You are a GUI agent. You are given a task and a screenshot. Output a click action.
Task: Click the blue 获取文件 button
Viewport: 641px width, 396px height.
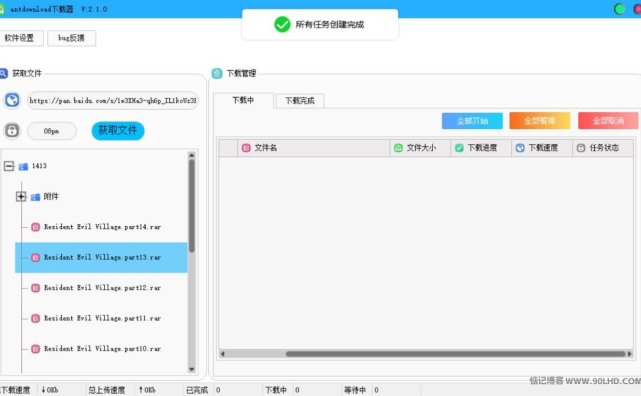point(118,131)
